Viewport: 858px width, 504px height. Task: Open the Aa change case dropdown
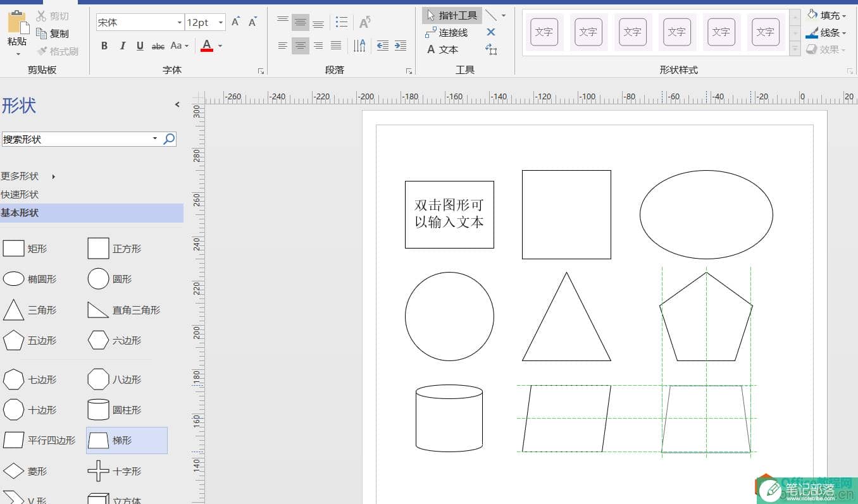(x=179, y=46)
